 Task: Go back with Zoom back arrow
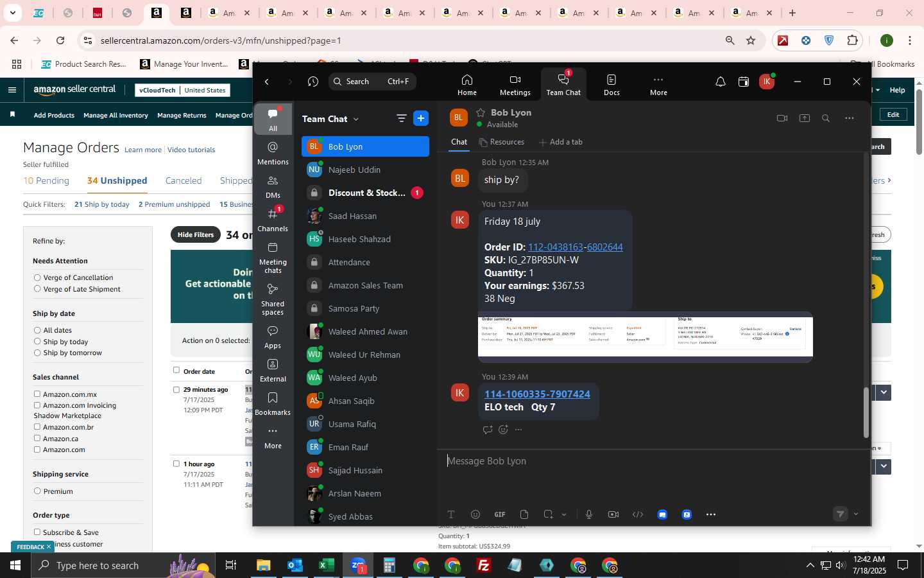267,82
